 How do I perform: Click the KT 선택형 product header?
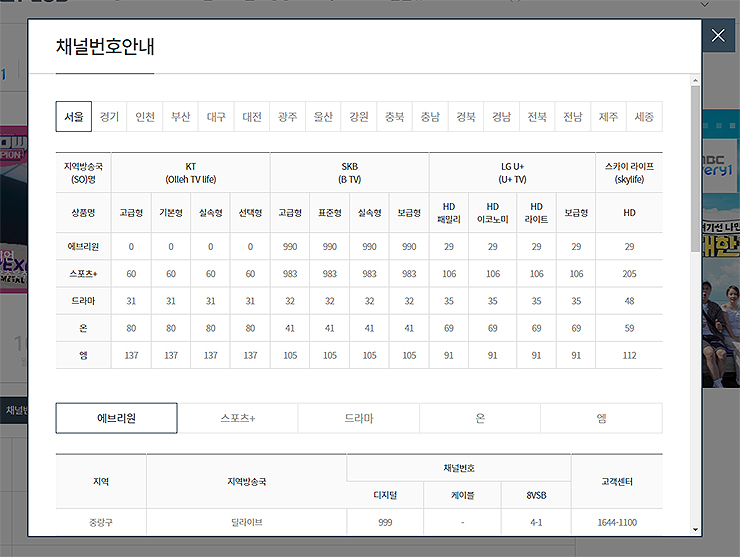(250, 213)
